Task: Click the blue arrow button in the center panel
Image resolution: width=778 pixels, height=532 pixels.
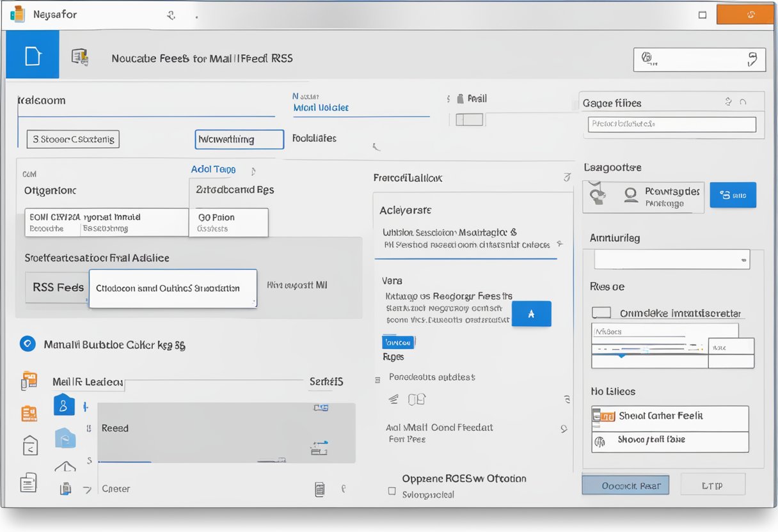Action: click(532, 313)
